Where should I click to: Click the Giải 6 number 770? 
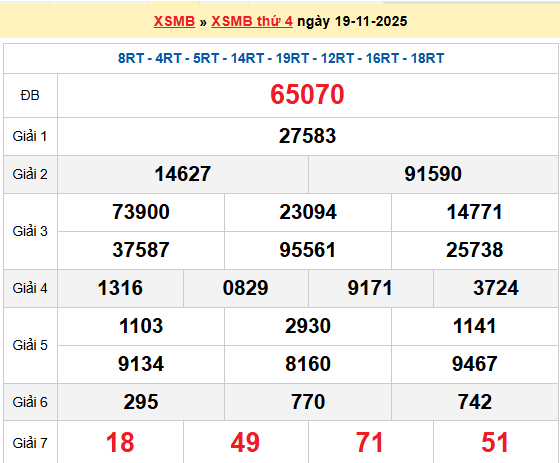point(308,402)
